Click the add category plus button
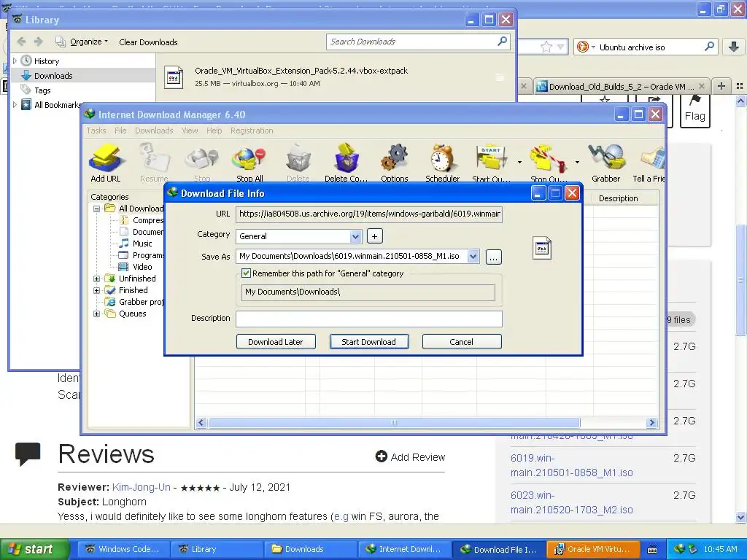 pos(374,236)
